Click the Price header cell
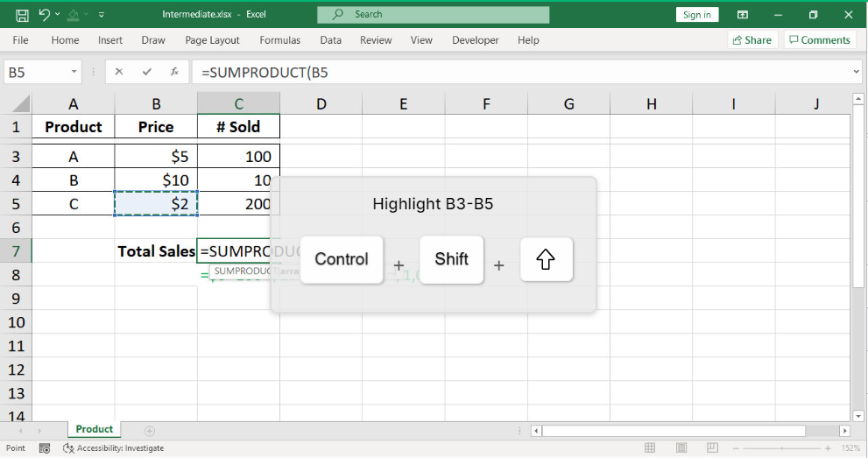868x458 pixels. pyautogui.click(x=156, y=127)
